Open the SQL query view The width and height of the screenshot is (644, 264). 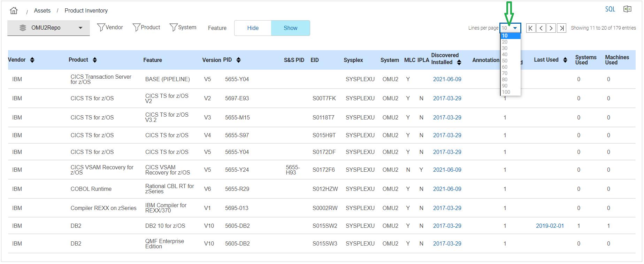(610, 9)
